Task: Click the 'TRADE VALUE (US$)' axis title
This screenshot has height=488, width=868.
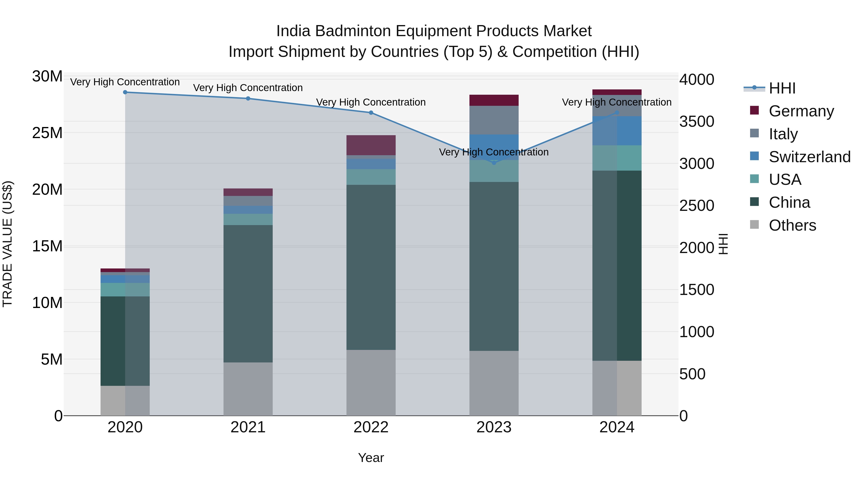Action: click(x=7, y=244)
